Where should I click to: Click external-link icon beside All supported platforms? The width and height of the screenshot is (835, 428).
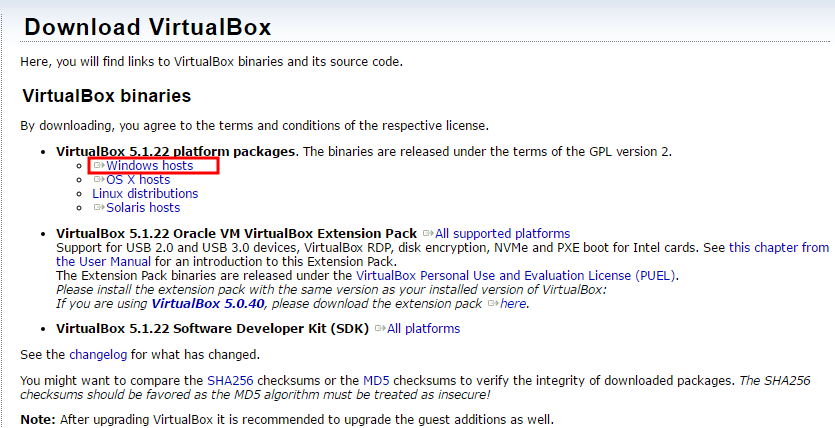pyautogui.click(x=428, y=234)
